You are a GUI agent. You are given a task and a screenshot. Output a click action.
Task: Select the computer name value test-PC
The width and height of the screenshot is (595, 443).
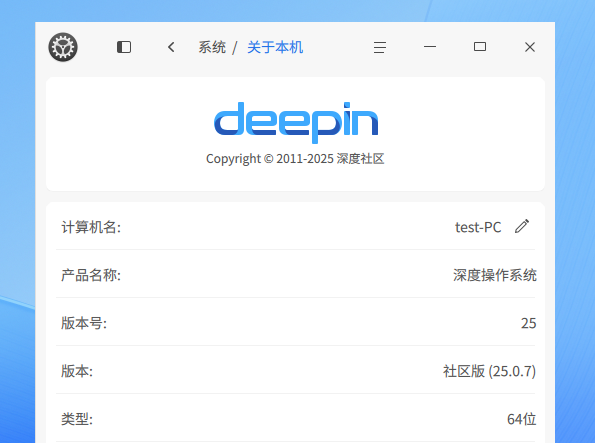click(x=478, y=227)
